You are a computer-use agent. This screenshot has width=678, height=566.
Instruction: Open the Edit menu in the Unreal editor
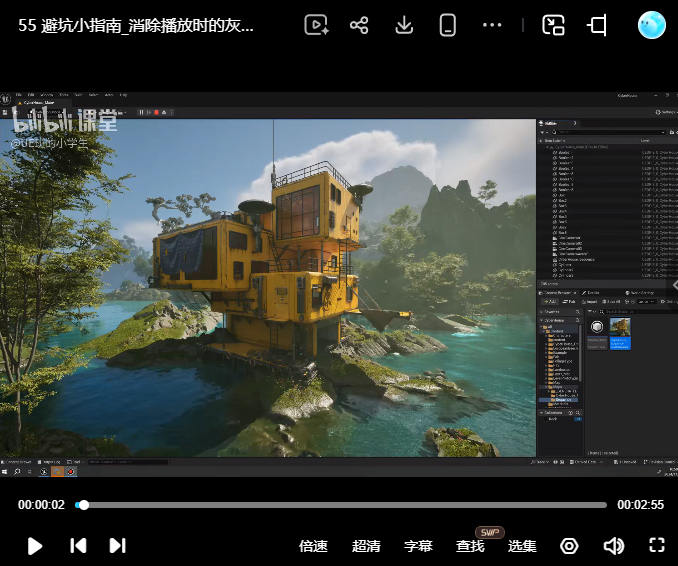click(x=31, y=95)
